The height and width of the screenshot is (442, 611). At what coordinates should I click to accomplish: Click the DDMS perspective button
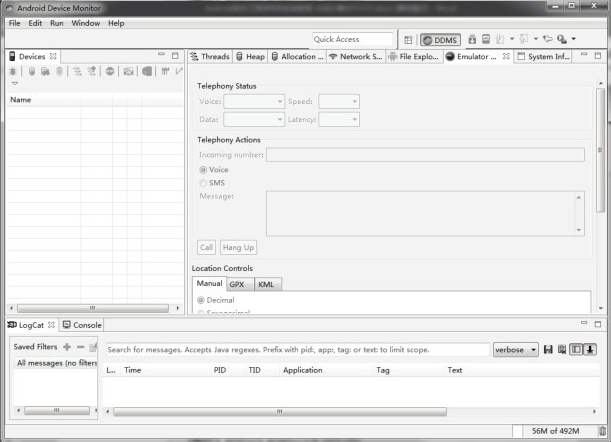[x=439, y=40]
